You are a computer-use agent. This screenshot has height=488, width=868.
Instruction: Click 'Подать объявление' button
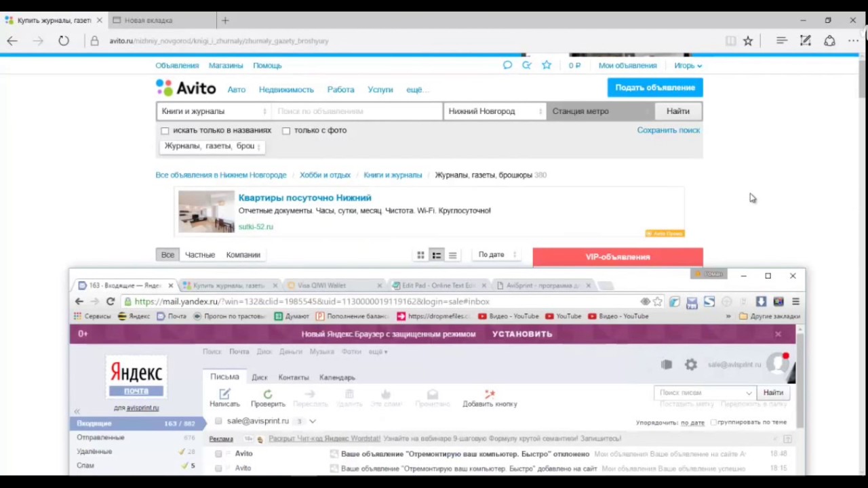tap(655, 87)
